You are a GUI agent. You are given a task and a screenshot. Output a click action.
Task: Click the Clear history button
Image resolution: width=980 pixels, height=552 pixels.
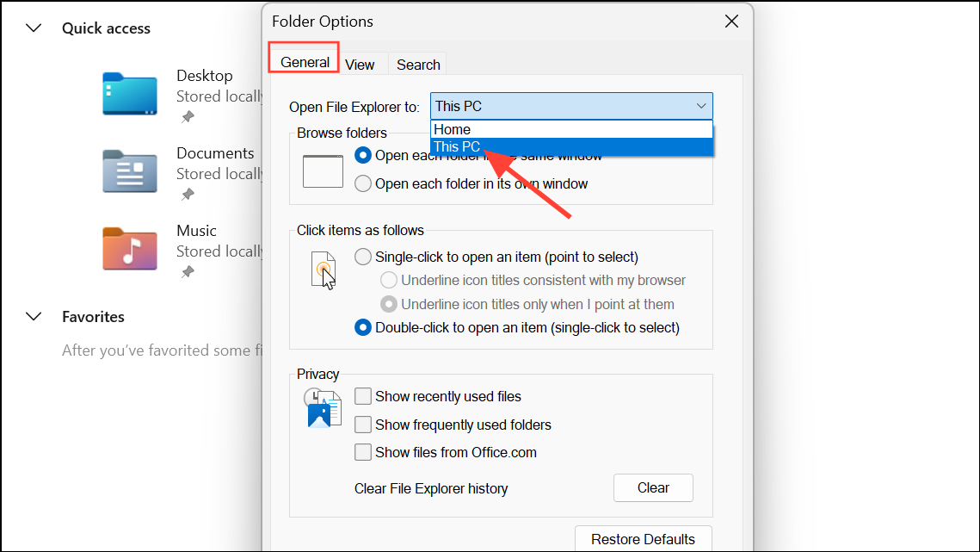tap(652, 487)
